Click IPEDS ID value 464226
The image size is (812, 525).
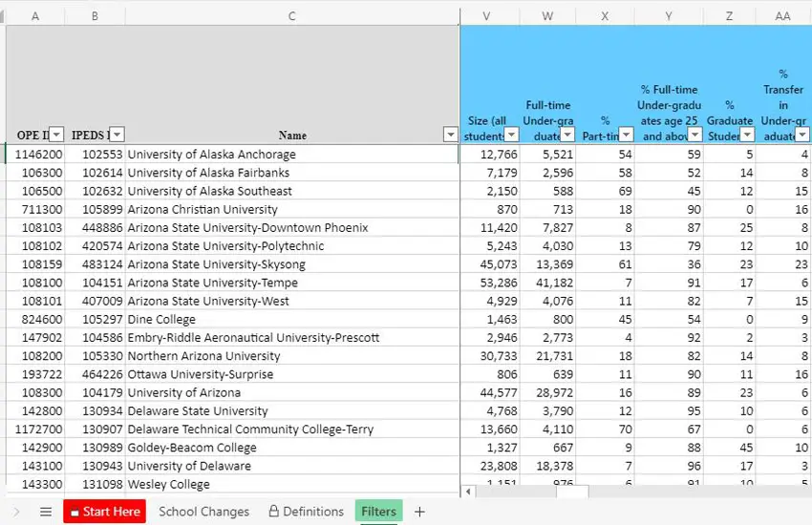pos(95,374)
